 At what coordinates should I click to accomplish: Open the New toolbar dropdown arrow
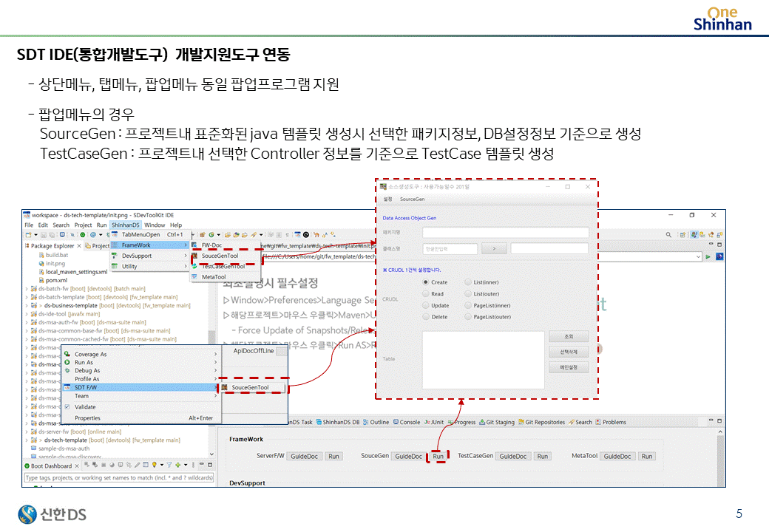35,235
